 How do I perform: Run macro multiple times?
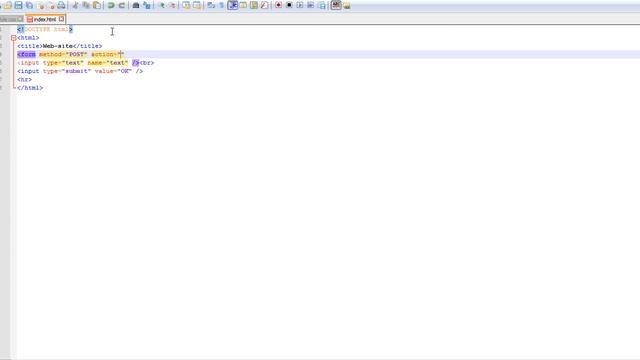pyautogui.click(x=311, y=5)
